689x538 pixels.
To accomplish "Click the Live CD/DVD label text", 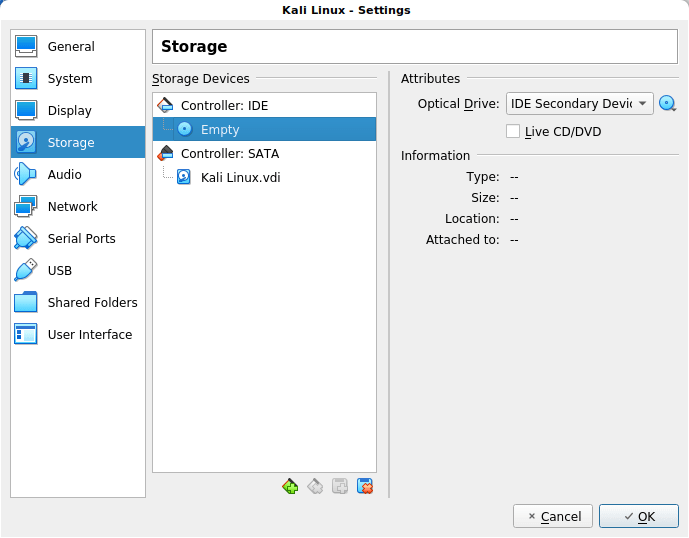I will (563, 131).
